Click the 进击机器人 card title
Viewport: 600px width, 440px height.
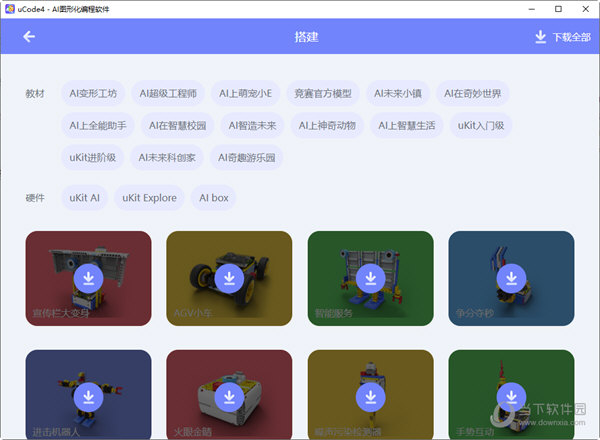56,432
